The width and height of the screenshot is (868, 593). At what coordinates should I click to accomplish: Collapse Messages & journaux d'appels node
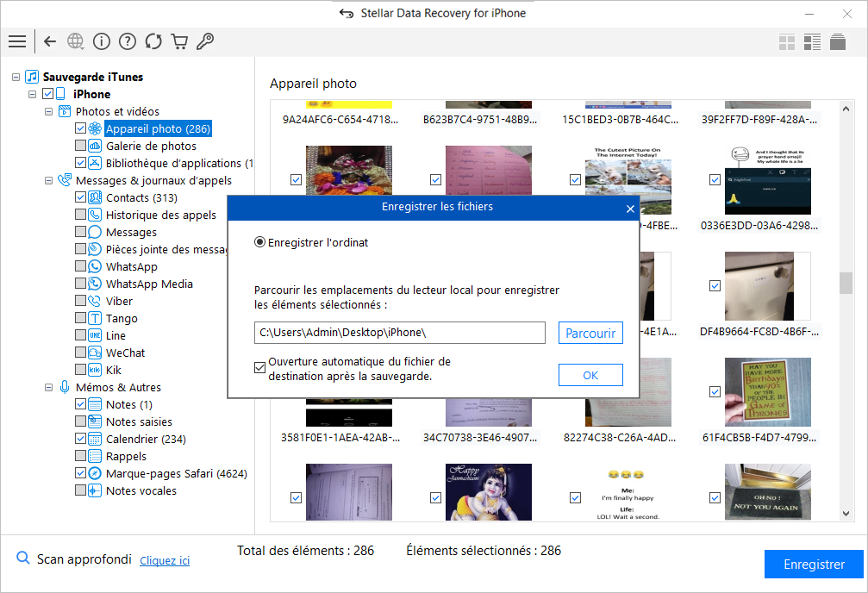click(49, 180)
